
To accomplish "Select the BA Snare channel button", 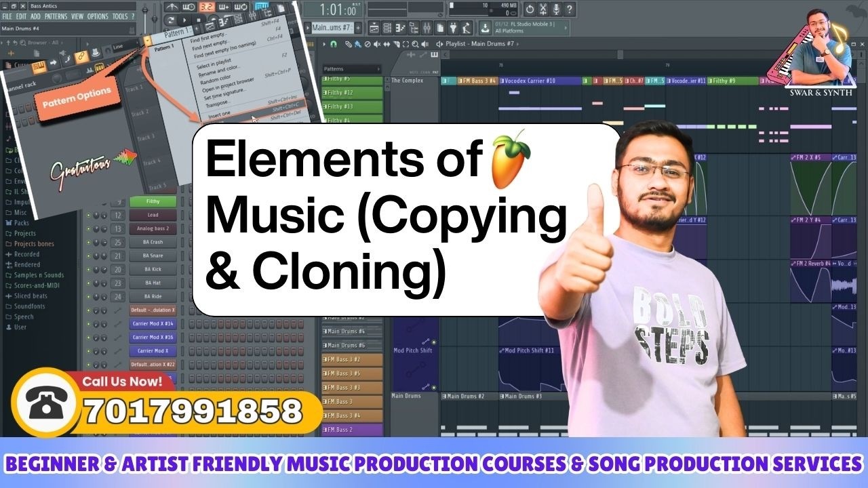I will pos(153,256).
